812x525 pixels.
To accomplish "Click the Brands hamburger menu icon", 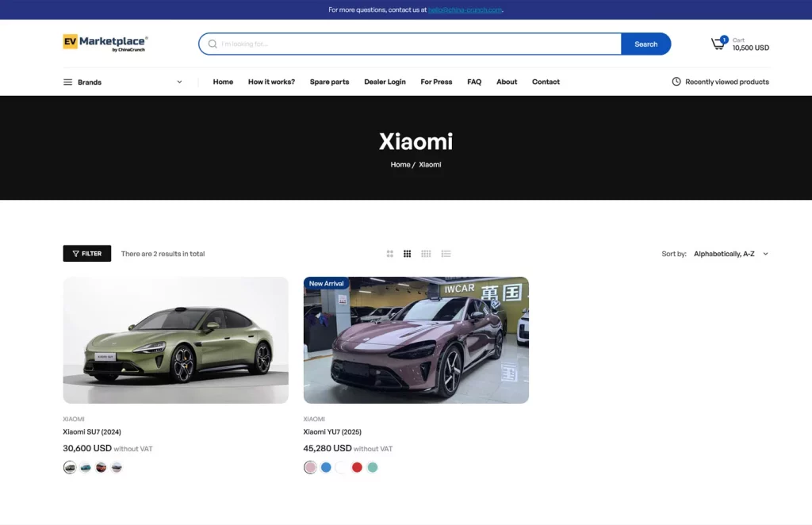I will pos(68,82).
